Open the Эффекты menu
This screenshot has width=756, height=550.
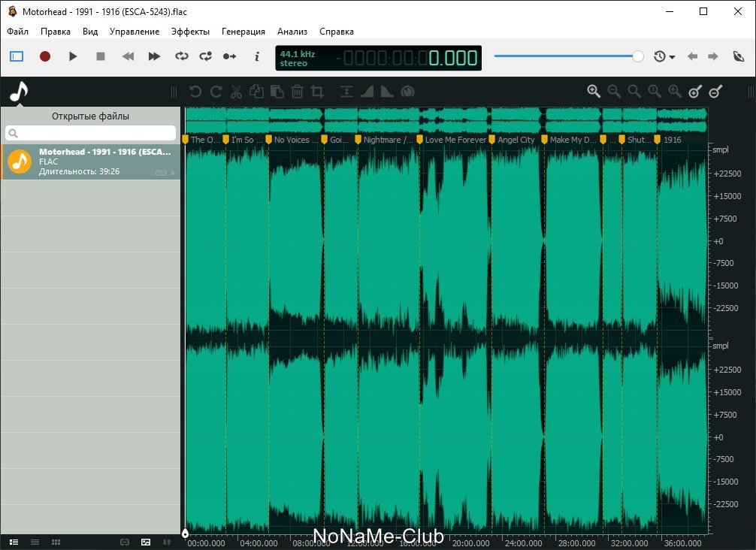[190, 32]
